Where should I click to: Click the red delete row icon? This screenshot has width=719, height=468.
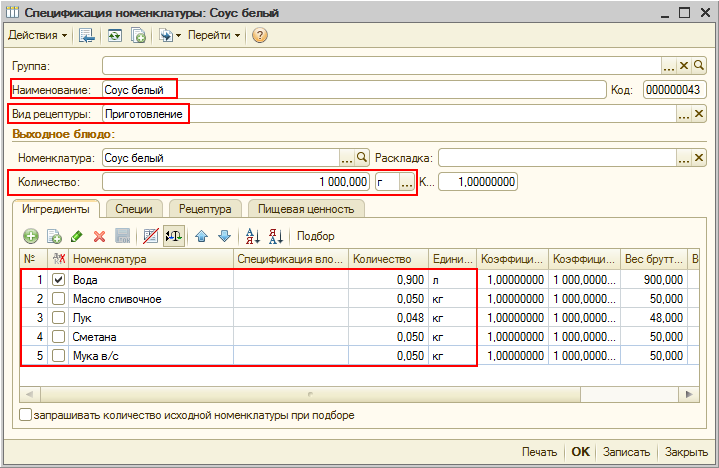pyautogui.click(x=99, y=236)
